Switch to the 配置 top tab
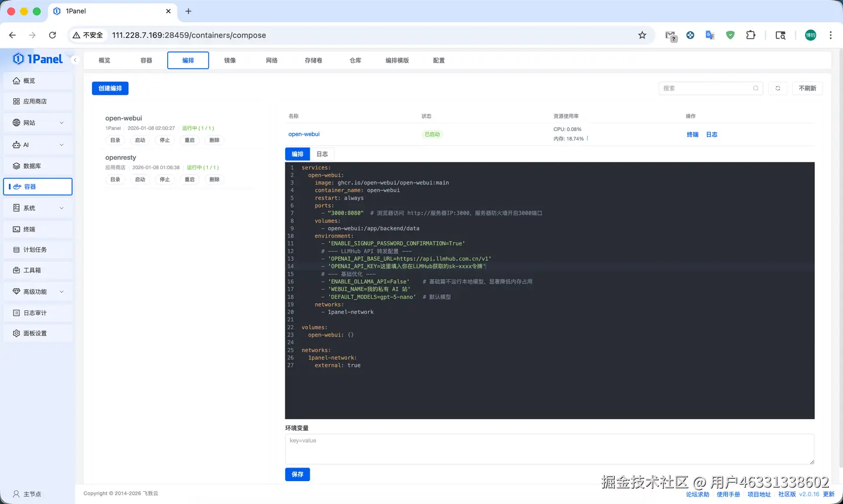Screen dimensions: 843x504 439,60
